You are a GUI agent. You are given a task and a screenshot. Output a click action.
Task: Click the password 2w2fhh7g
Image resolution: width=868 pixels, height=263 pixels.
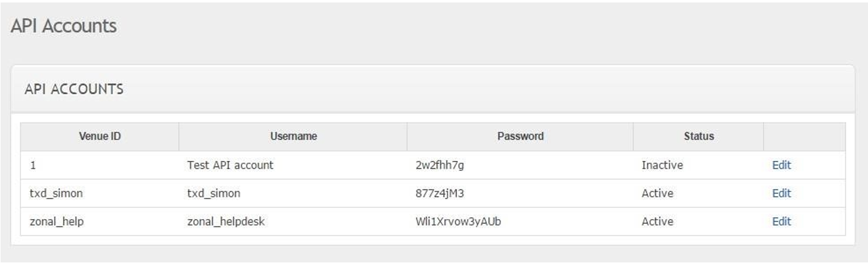(445, 165)
